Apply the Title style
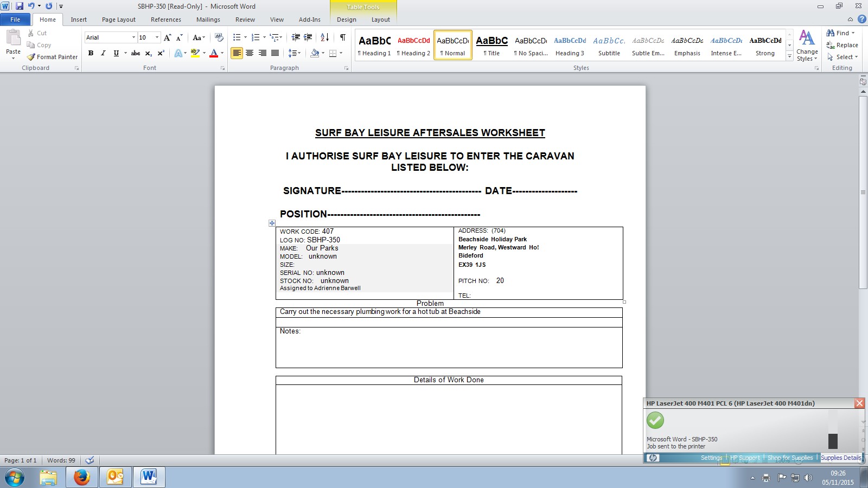 pos(492,45)
